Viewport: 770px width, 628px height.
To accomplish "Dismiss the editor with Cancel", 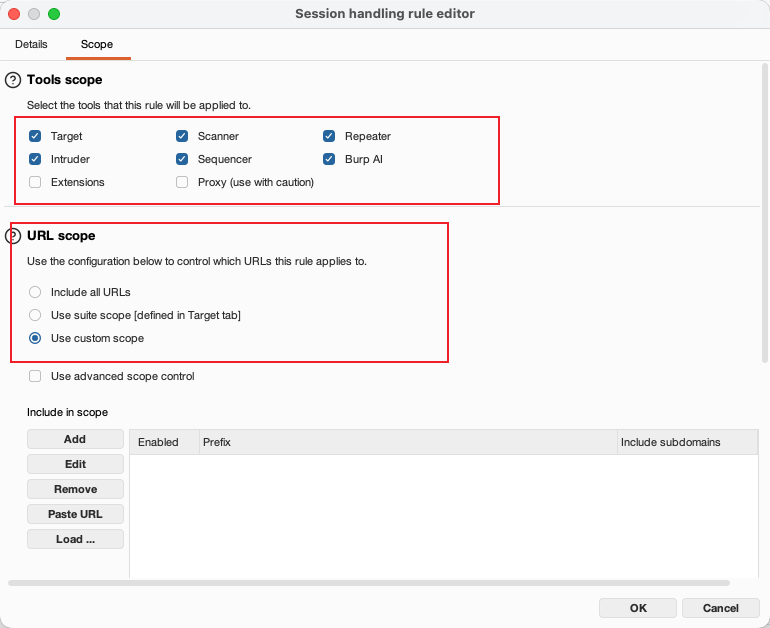I will click(x=720, y=608).
